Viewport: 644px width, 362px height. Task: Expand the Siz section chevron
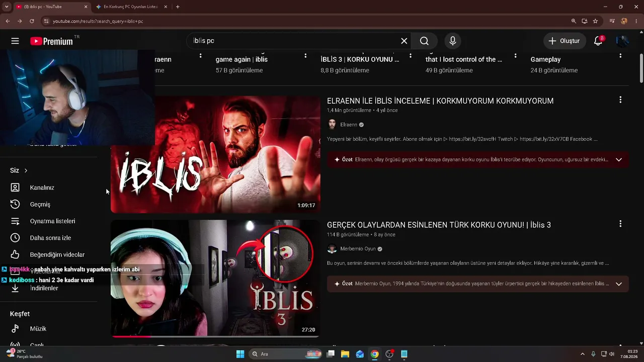point(26,170)
